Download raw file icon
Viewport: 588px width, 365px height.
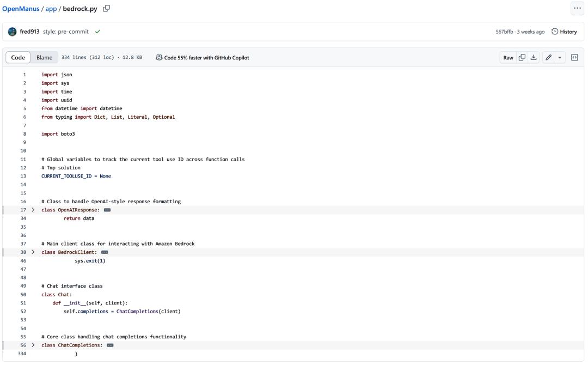(534, 57)
